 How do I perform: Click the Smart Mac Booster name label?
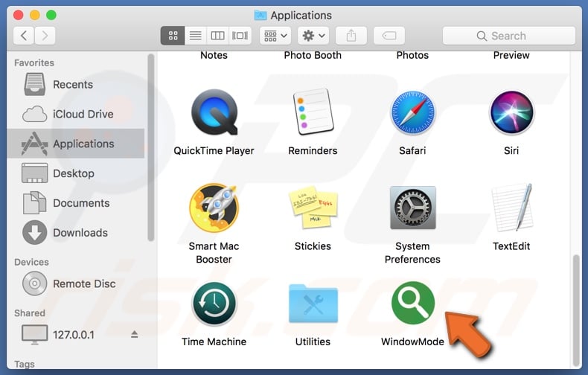214,253
